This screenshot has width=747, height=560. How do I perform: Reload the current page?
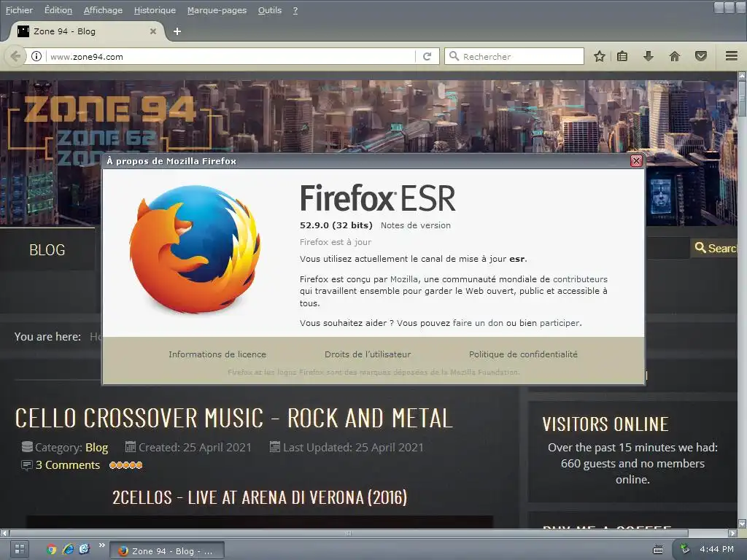pos(427,56)
